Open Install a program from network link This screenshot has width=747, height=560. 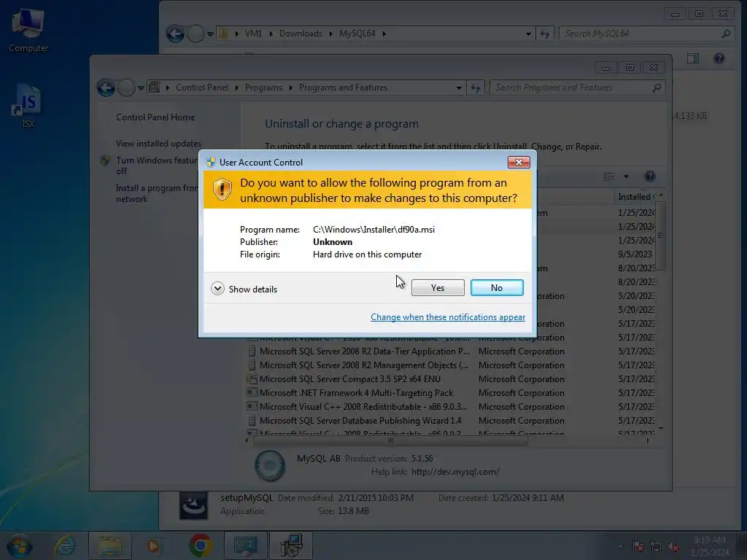158,193
